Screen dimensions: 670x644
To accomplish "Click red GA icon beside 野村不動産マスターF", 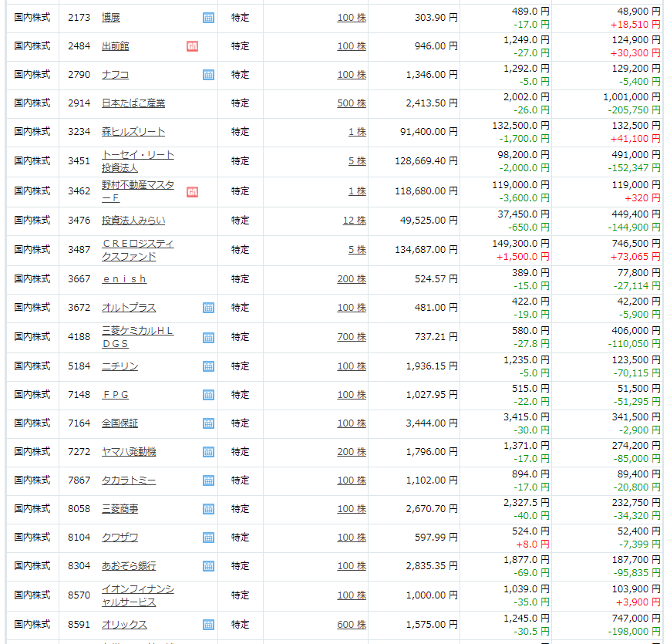I will pyautogui.click(x=192, y=192).
